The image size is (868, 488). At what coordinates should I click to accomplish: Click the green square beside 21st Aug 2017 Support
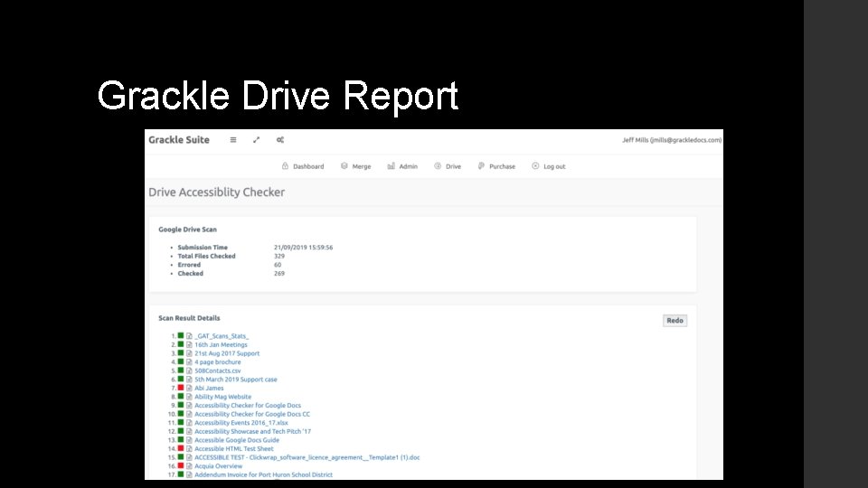click(181, 352)
